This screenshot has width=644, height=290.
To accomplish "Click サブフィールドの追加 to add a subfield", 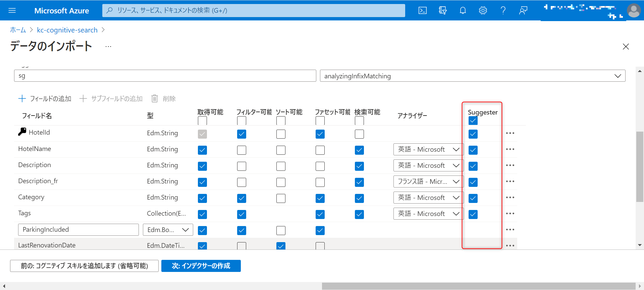I will click(x=111, y=98).
